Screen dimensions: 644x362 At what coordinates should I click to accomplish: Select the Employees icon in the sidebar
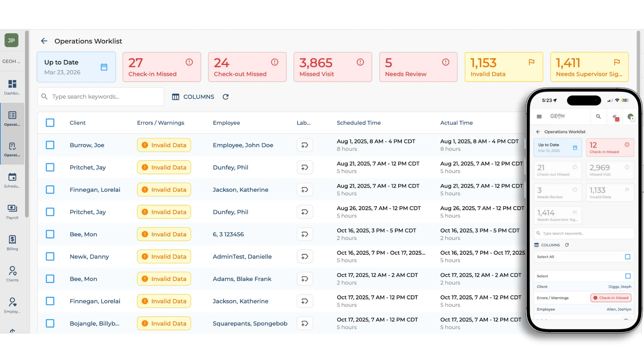pyautogui.click(x=12, y=304)
